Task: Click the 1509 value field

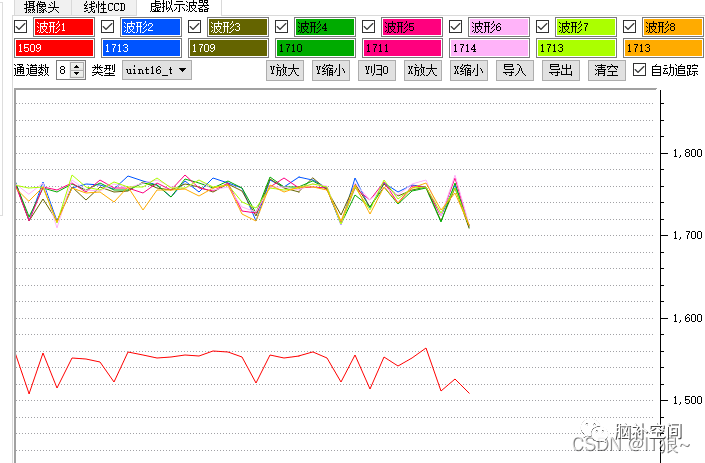Action: 54,48
